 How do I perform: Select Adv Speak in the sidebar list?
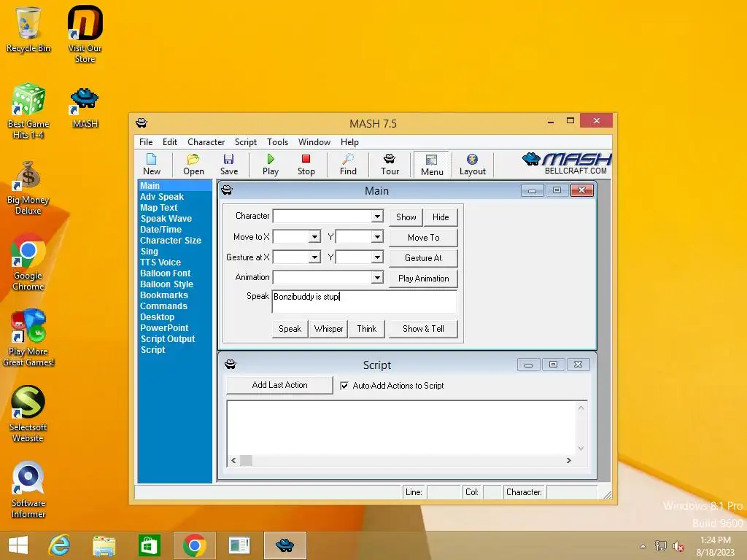(161, 197)
